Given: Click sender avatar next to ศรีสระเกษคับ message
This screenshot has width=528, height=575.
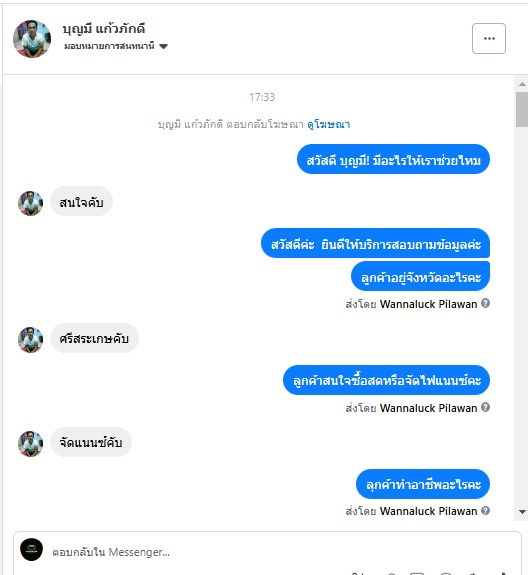Looking at the screenshot, I should click(x=30, y=340).
